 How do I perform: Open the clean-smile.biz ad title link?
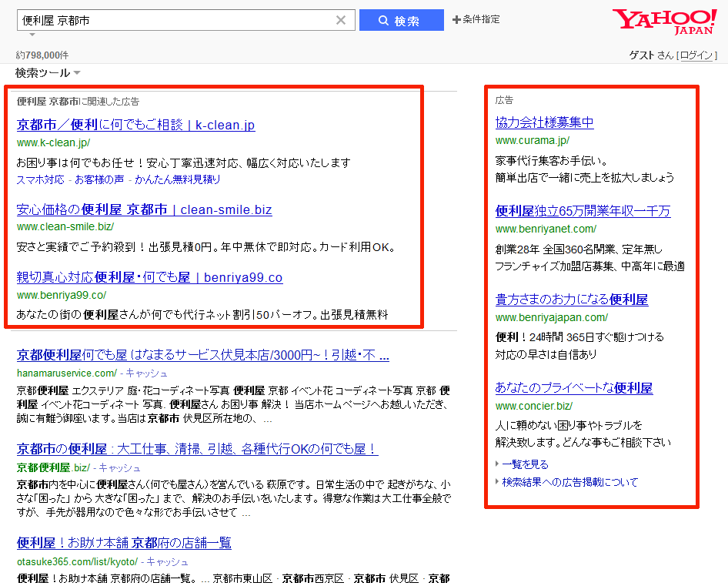[x=145, y=209]
